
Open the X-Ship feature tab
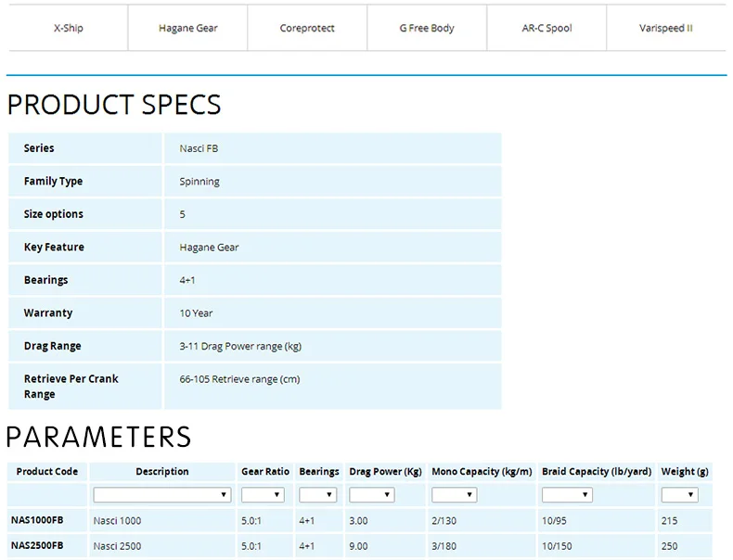pos(69,28)
